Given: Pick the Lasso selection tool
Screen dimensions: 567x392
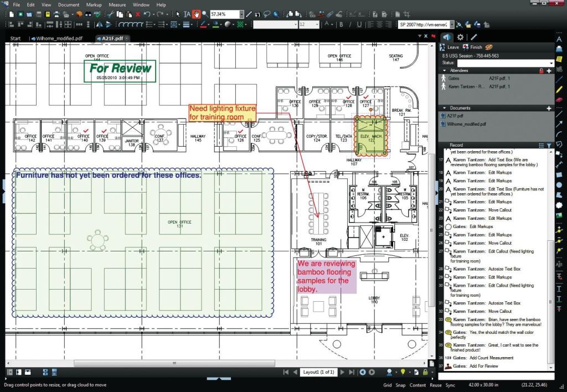Looking at the screenshot, I should pyautogui.click(x=266, y=13).
